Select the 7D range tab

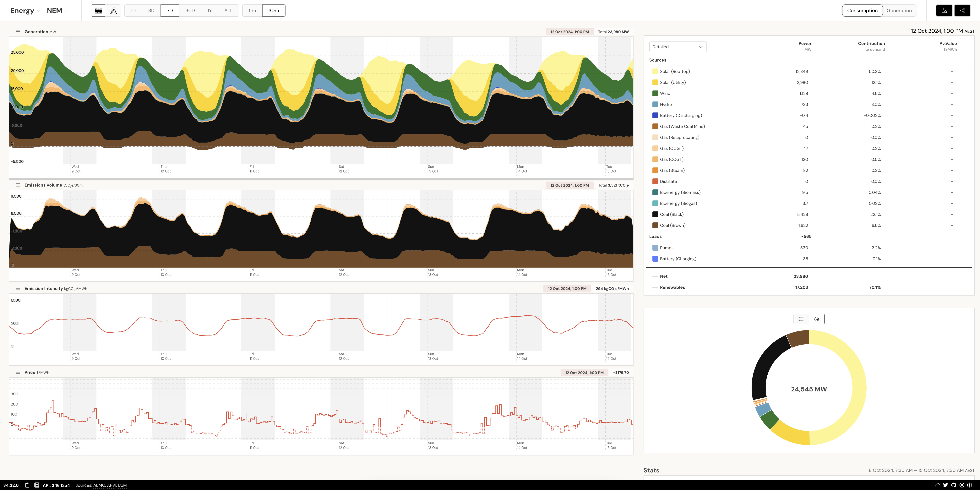170,11
